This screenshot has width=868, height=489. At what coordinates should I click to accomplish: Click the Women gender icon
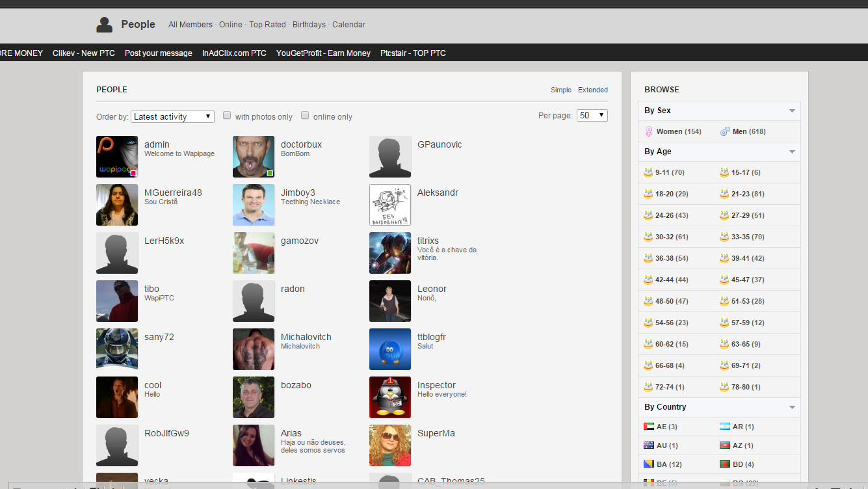[x=648, y=131]
